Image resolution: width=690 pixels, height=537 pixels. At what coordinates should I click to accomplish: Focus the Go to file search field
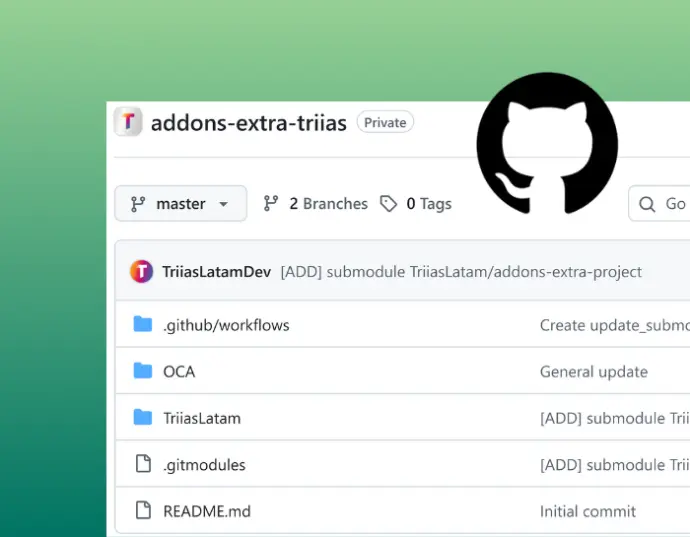659,203
